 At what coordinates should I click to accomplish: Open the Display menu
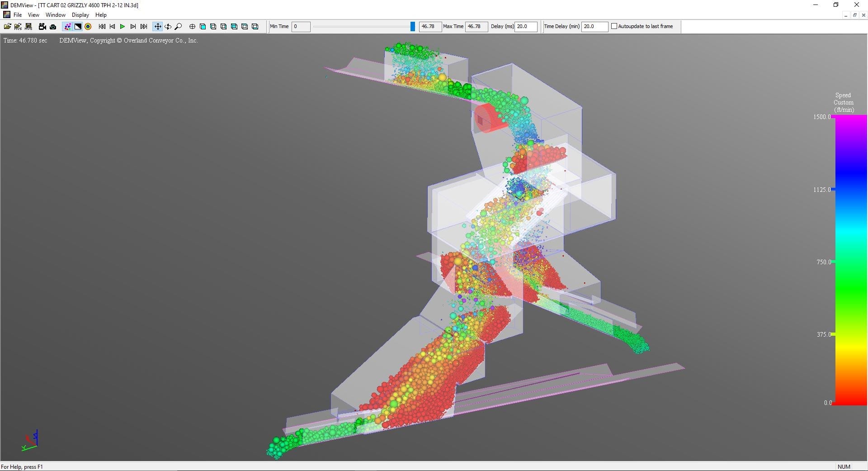(80, 15)
